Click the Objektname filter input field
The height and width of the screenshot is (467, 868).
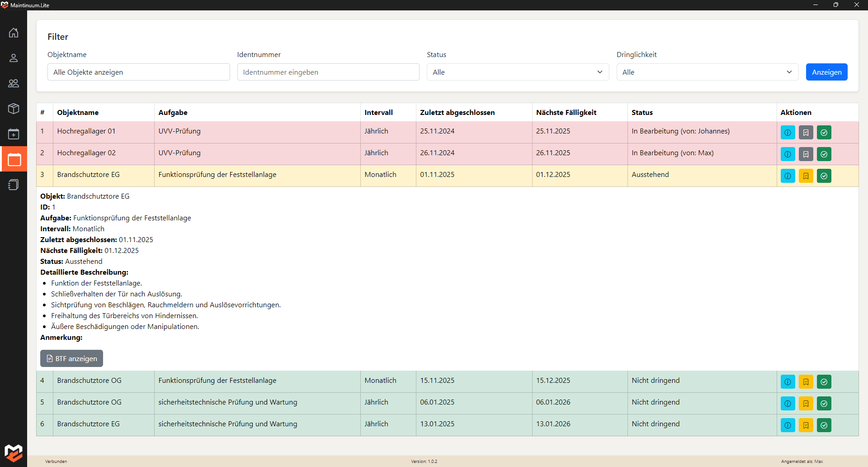click(138, 72)
